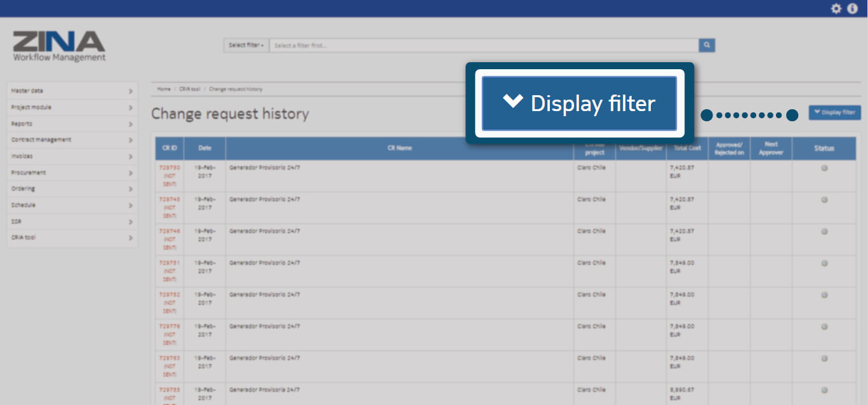Open the Reports sidebar menu

click(72, 124)
